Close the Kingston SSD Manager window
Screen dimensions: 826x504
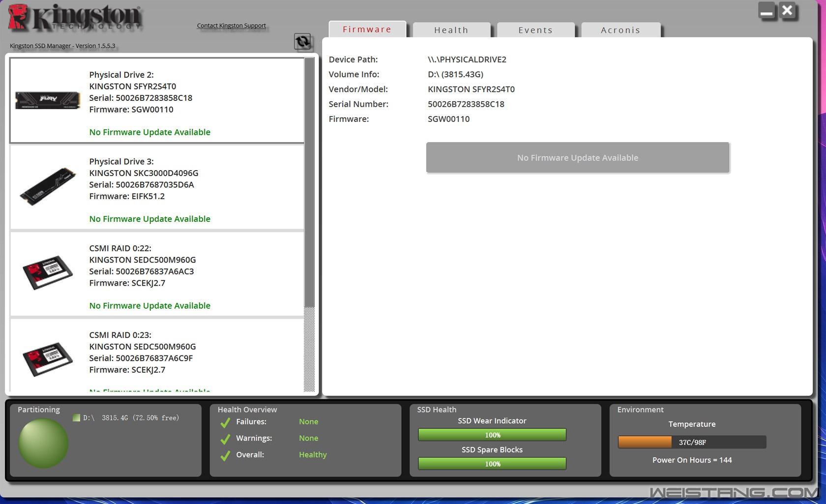pos(788,10)
